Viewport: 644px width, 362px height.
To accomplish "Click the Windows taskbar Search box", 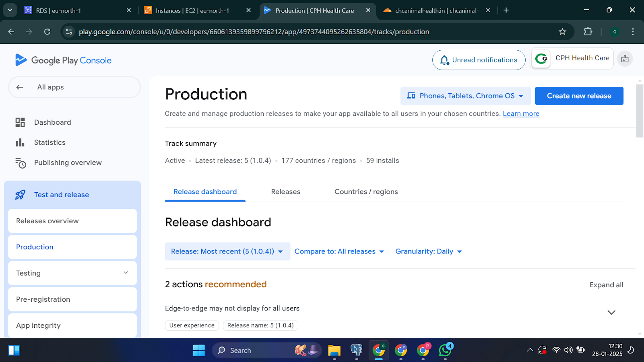I will click(x=267, y=350).
